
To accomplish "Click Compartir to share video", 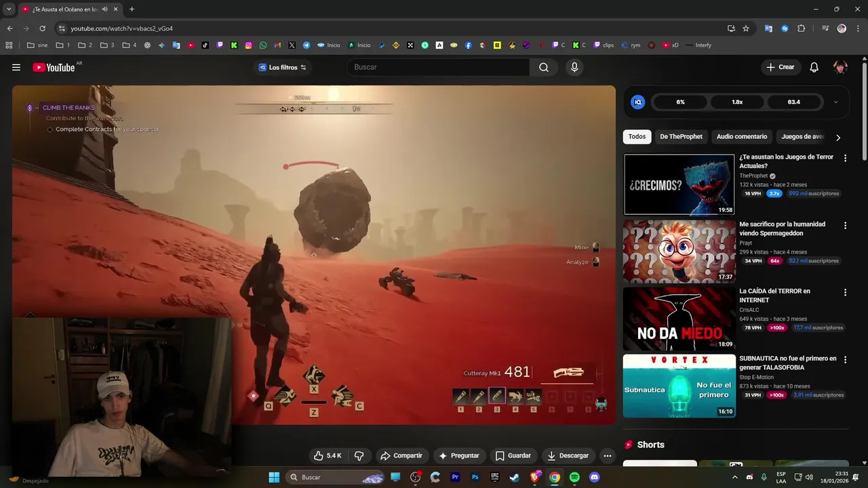I will 401,455.
